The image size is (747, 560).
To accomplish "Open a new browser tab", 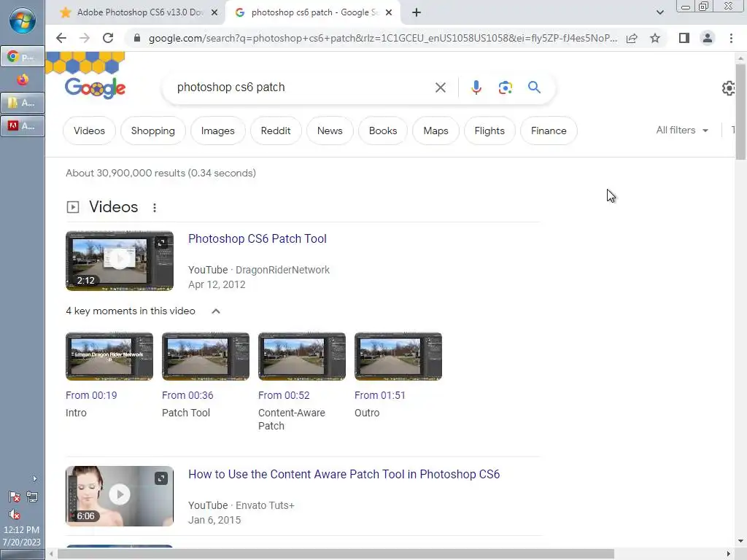I will coord(417,12).
